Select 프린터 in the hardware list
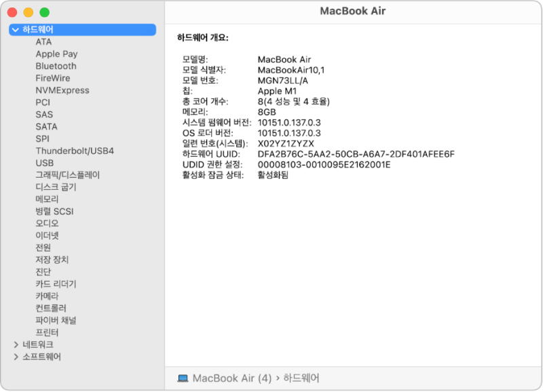Viewport: 543px width, 392px height. 47,332
